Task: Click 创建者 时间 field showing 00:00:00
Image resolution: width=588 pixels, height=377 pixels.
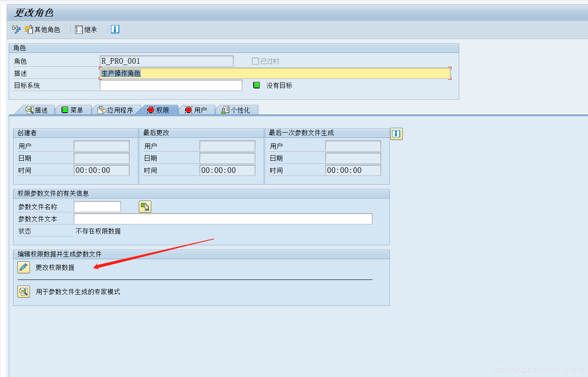Action: pyautogui.click(x=101, y=170)
